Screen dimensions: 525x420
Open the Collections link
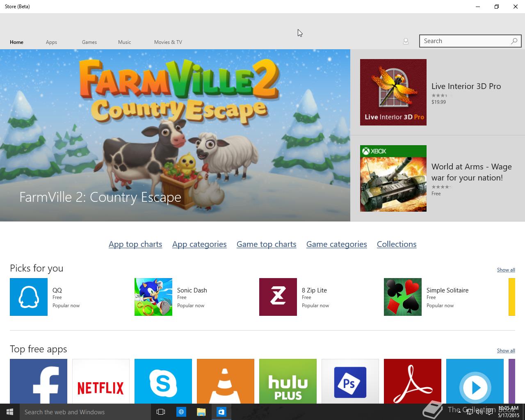pos(397,244)
